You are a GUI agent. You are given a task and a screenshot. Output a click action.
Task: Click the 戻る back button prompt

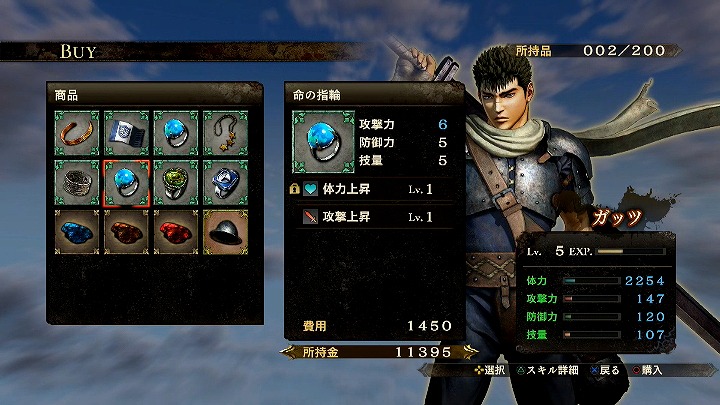click(x=605, y=370)
